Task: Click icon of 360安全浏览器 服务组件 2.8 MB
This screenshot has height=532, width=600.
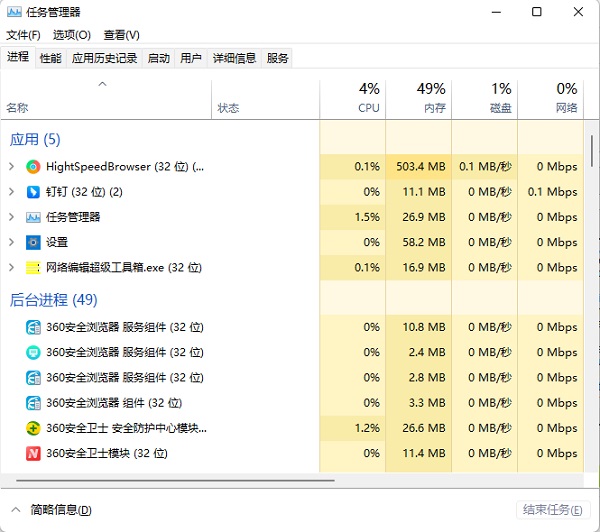Action: [x=33, y=378]
